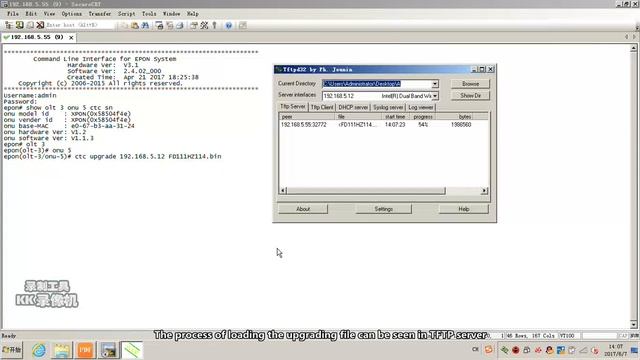Open Internet Explorer from the taskbar

[x=39, y=350]
